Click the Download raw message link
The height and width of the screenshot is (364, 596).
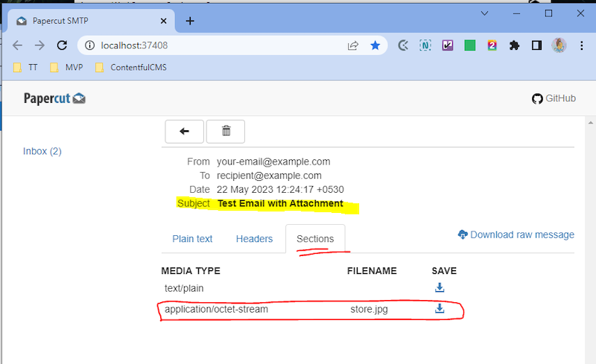click(x=516, y=234)
